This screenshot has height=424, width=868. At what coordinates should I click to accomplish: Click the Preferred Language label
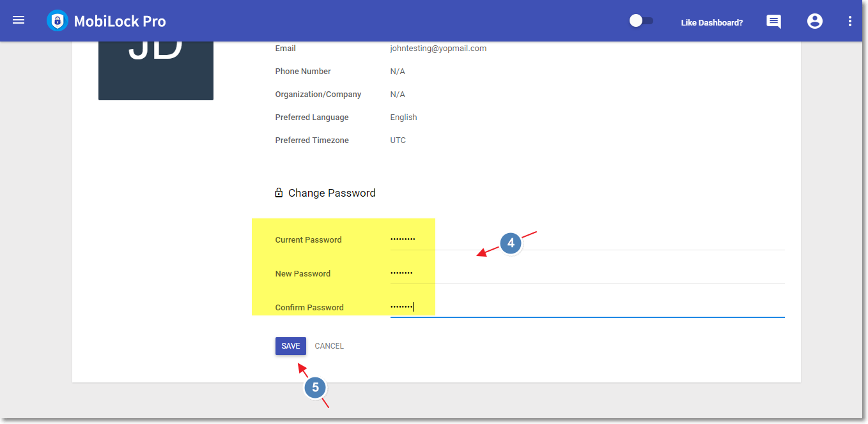click(312, 117)
